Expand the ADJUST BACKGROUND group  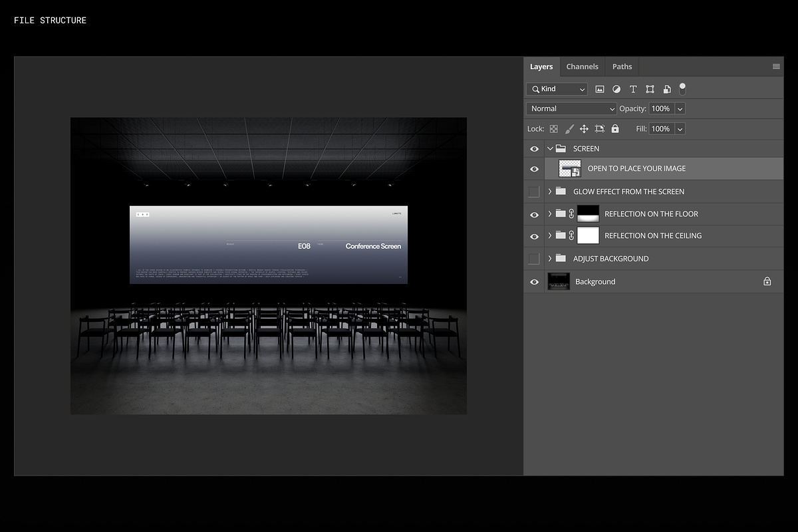(550, 259)
